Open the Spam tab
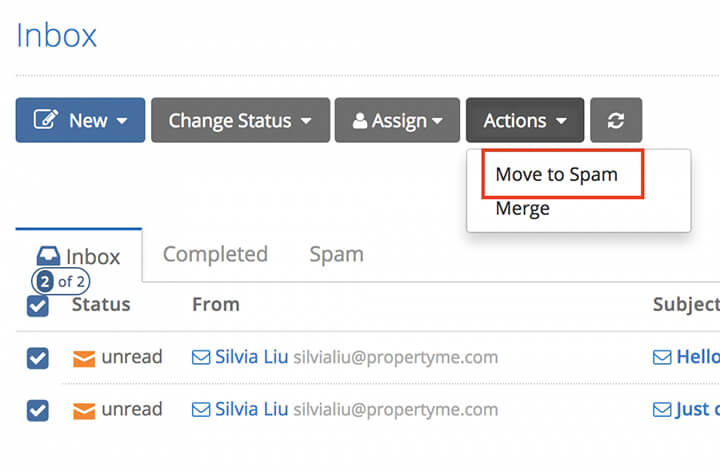Screen dimensions: 720x472 tap(337, 254)
